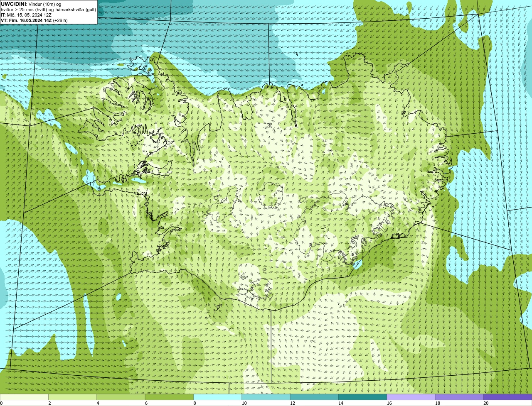Click the 0–2 m/s pale yellow legend swatch

tap(24, 397)
